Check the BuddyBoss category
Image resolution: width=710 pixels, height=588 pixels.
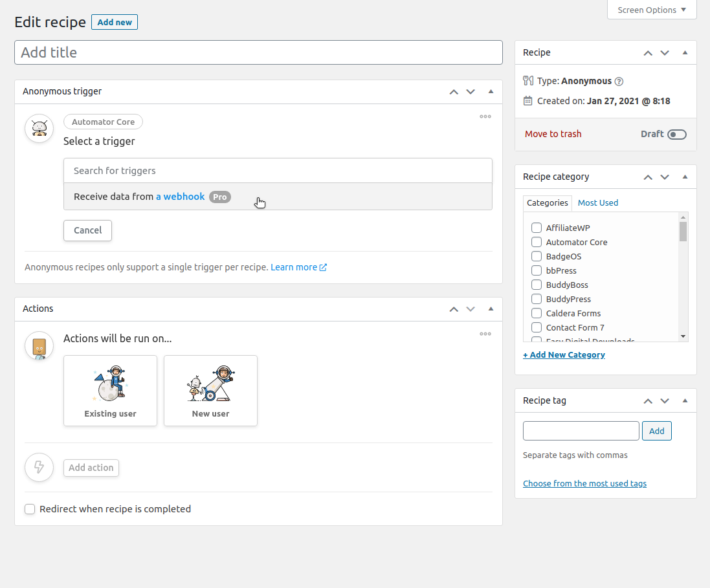(536, 285)
